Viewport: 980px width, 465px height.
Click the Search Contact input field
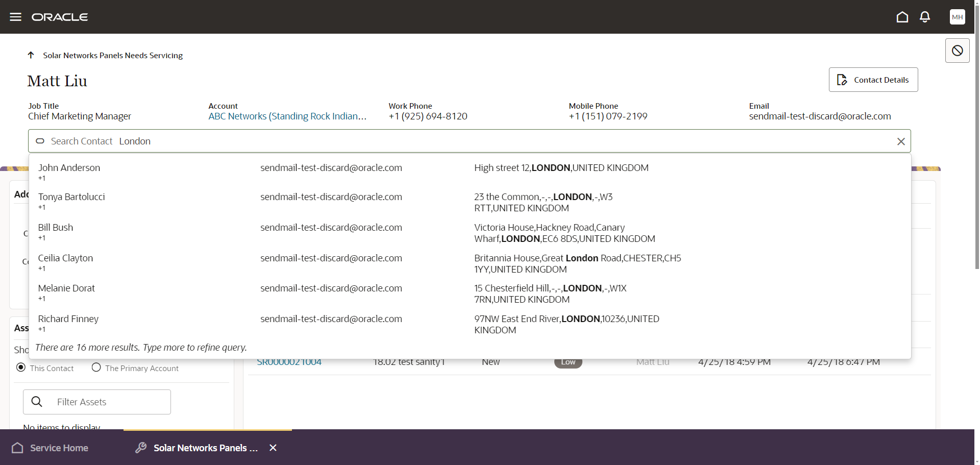(x=469, y=141)
